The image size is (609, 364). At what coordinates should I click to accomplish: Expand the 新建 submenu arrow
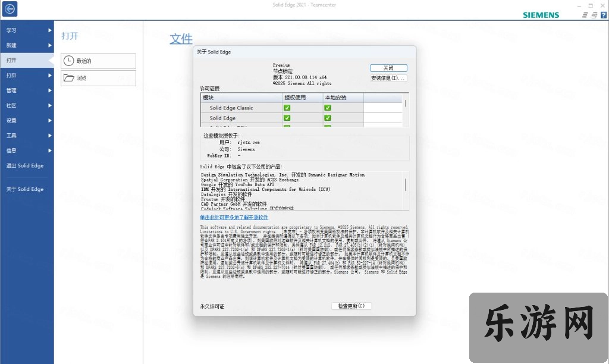[50, 45]
